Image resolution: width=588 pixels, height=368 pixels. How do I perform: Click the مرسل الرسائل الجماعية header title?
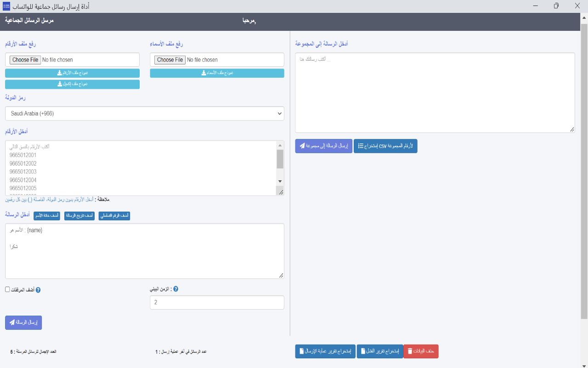(x=29, y=21)
